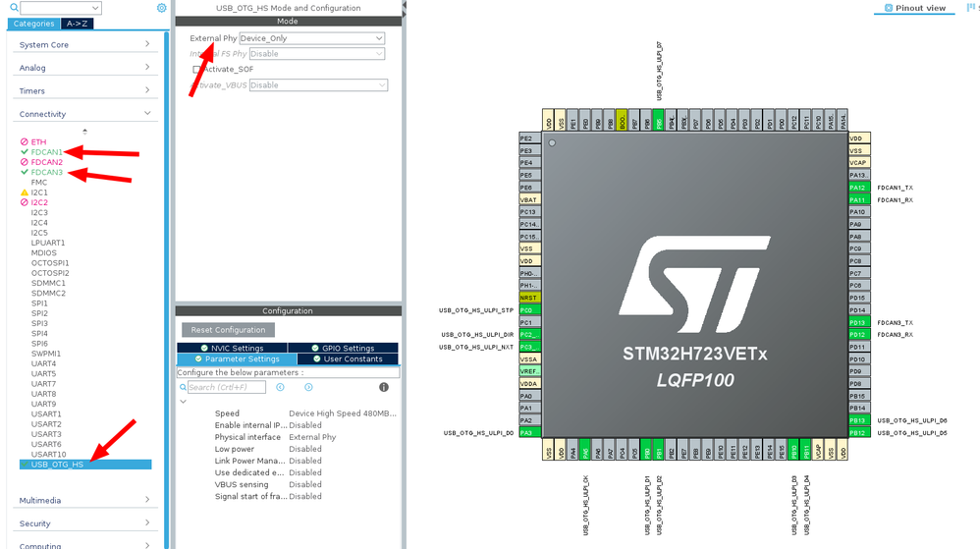The image size is (980, 549).
Task: Click the previous search result arrow
Action: point(280,387)
